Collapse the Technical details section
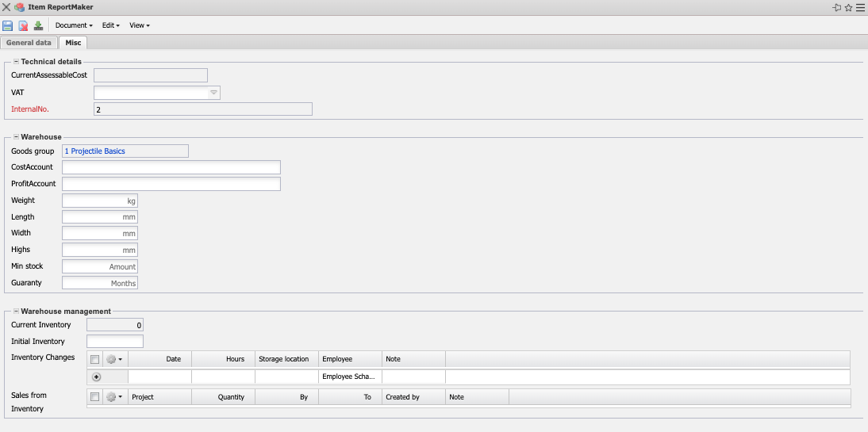 [16, 61]
